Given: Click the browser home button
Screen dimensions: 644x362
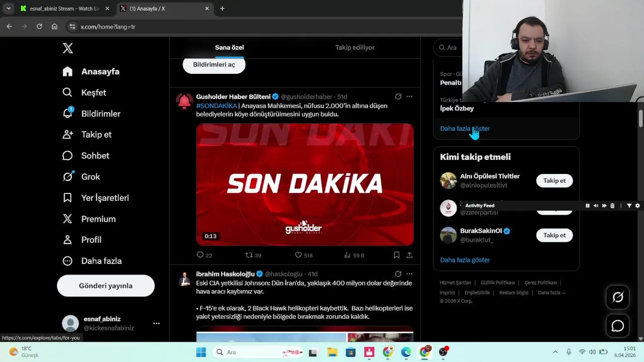Looking at the screenshot, I should (54, 27).
